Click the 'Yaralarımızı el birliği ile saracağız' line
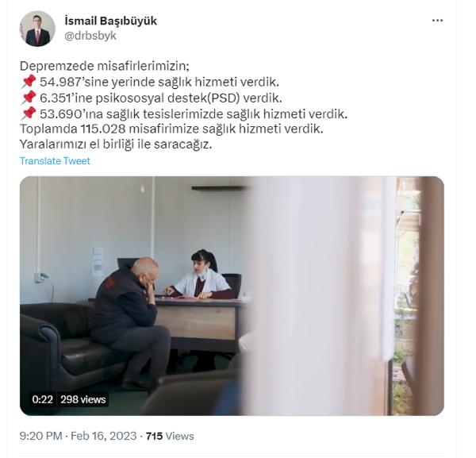The height and width of the screenshot is (458, 476). click(x=116, y=144)
